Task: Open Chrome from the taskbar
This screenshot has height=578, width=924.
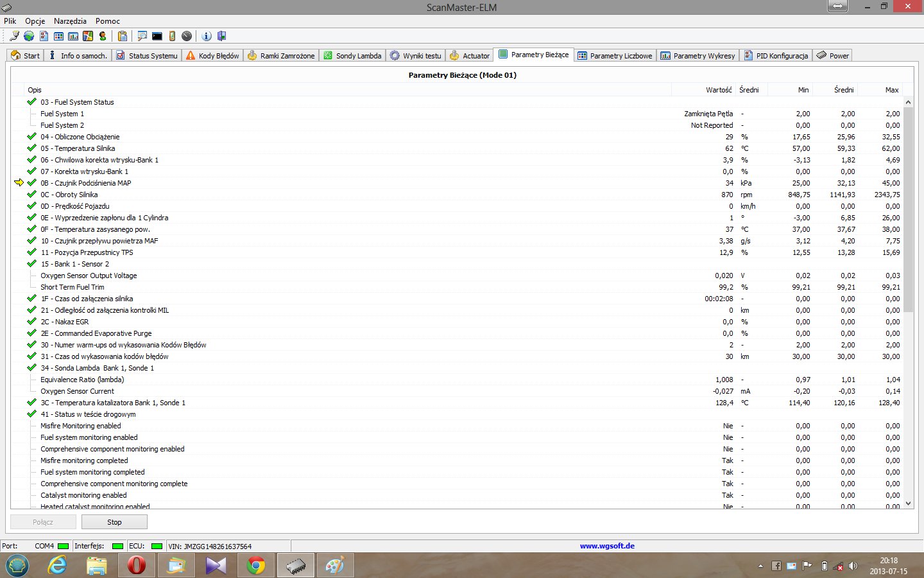Action: coord(256,565)
